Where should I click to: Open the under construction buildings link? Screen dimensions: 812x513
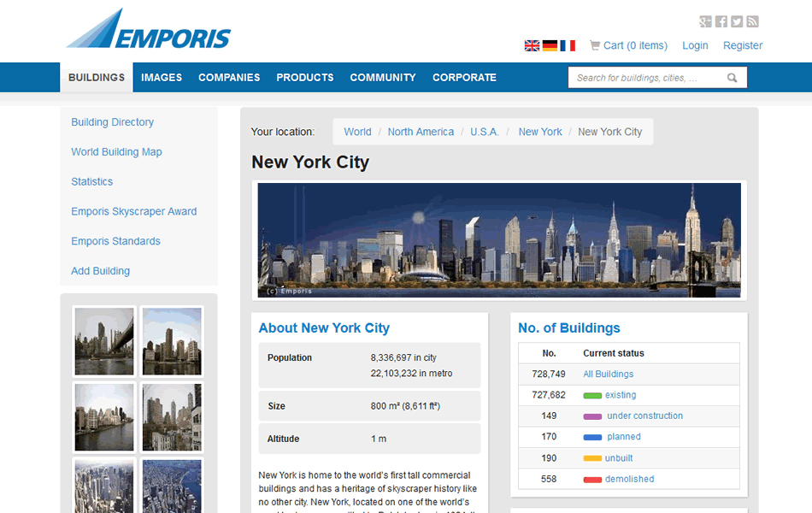pos(644,416)
